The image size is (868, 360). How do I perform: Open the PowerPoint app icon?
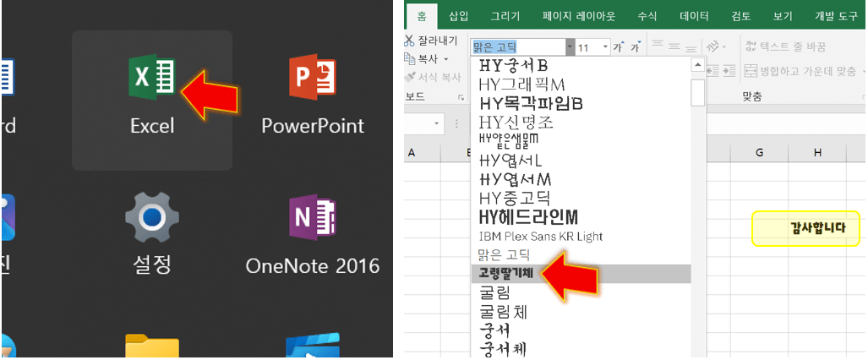click(x=312, y=77)
